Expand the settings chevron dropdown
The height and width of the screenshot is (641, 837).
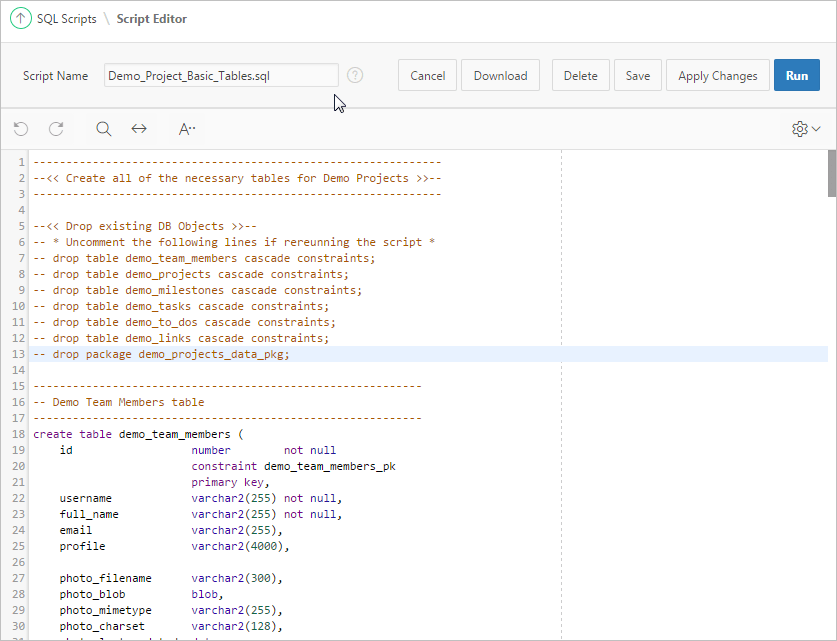[816, 128]
